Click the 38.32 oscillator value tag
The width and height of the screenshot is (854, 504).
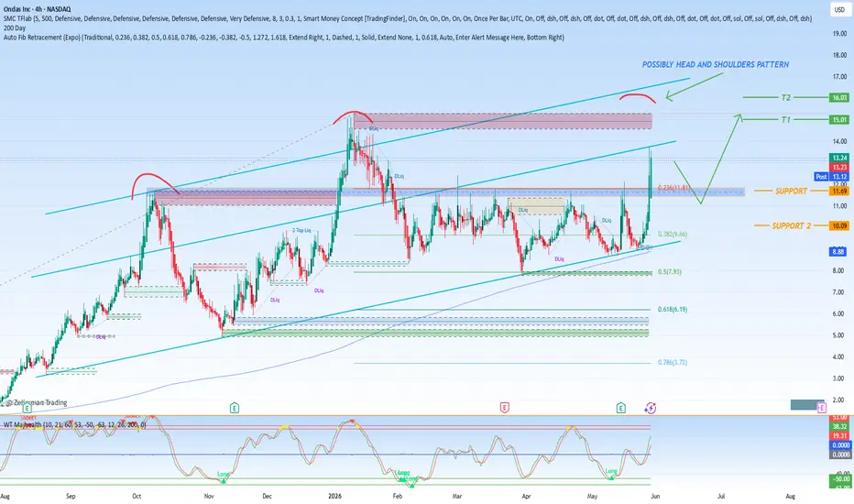[x=839, y=427]
